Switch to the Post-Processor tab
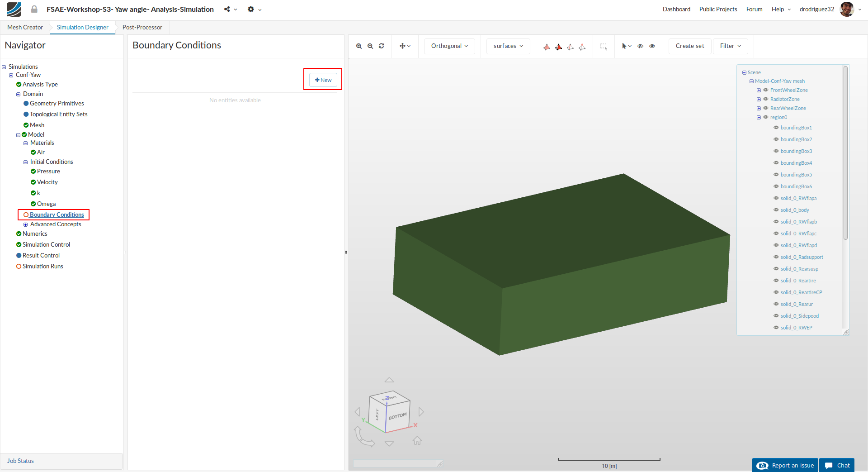This screenshot has width=868, height=472. [x=142, y=28]
